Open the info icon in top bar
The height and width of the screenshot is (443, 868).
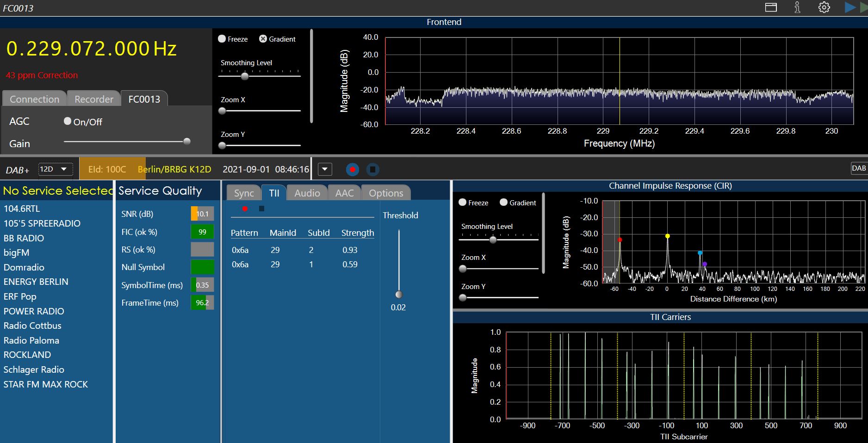[797, 7]
